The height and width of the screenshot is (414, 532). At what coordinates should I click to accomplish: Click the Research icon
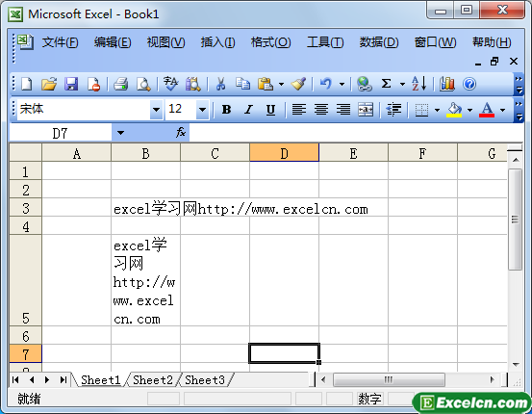coord(193,84)
